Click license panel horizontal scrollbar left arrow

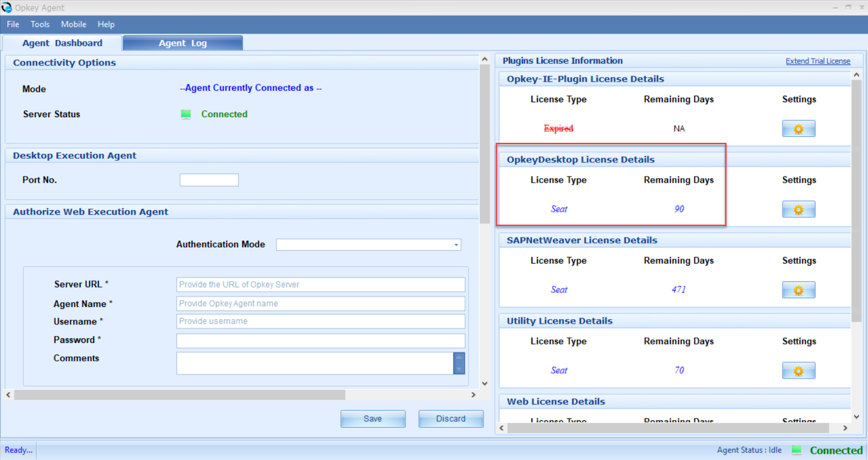pyautogui.click(x=502, y=428)
